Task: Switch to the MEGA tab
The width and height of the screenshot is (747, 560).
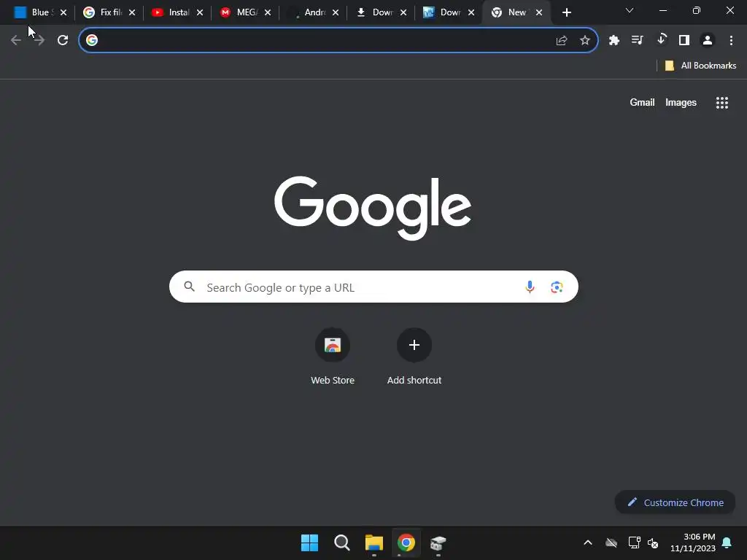Action: pos(239,12)
